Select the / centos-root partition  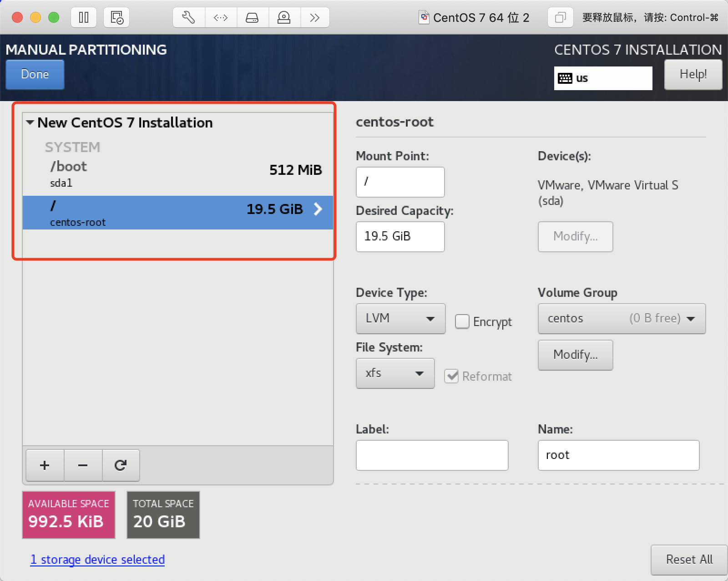click(x=178, y=213)
